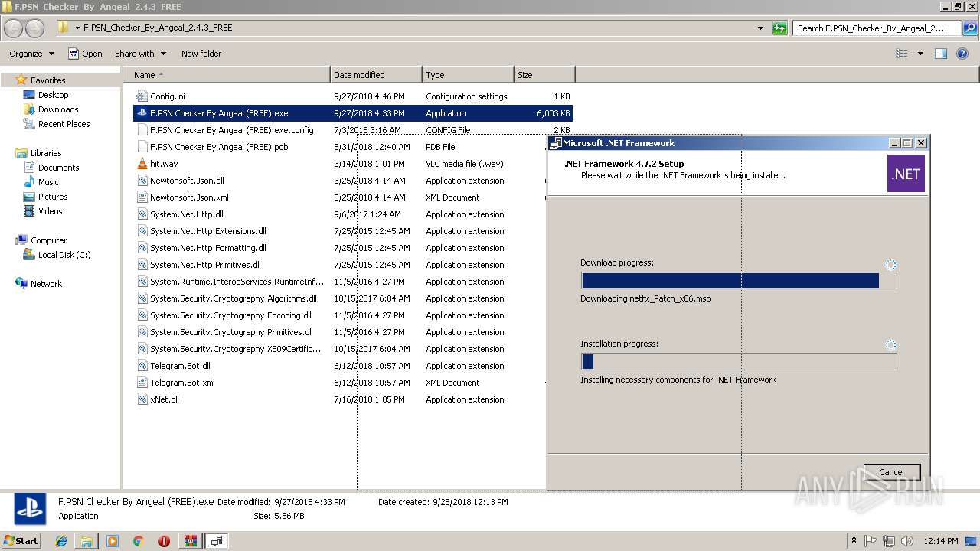Click the PlayStation icon in details pane
The width and height of the screenshot is (980, 551).
click(31, 508)
